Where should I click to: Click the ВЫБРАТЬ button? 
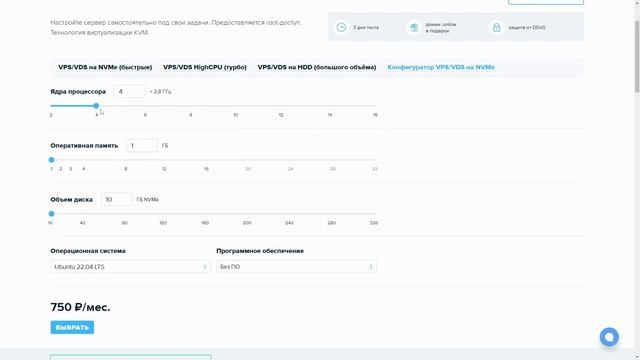pos(72,327)
